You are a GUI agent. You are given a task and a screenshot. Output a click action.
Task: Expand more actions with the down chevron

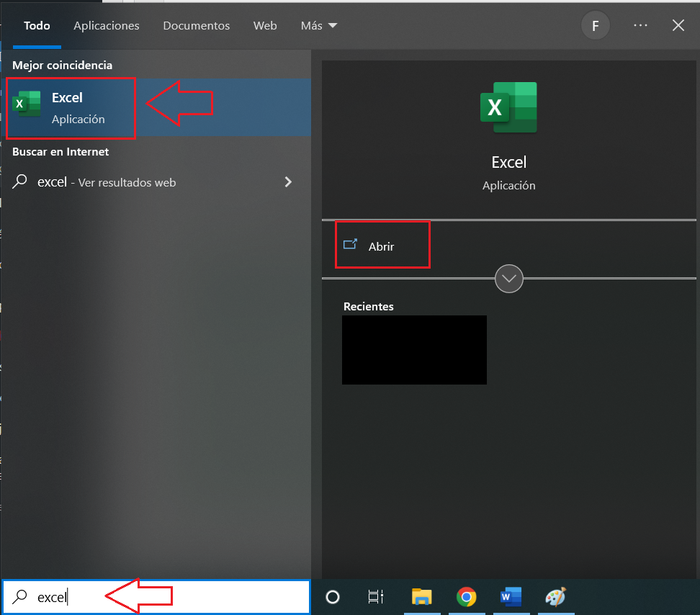coord(509,279)
